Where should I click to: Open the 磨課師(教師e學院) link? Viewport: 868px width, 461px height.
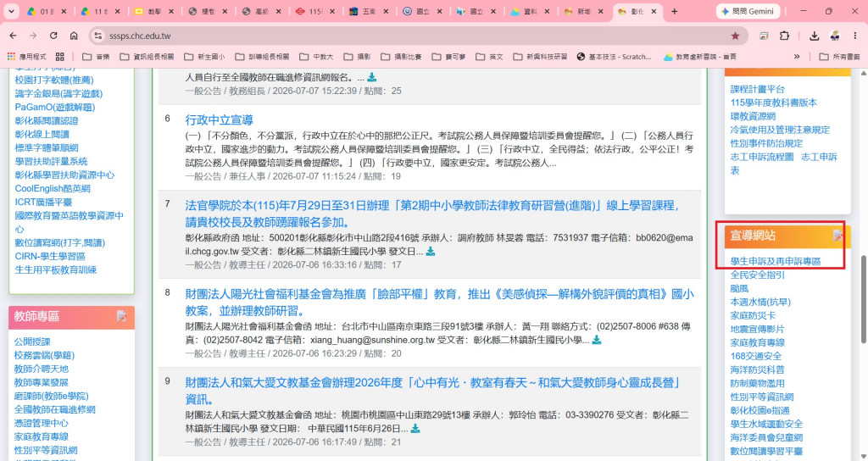click(52, 397)
